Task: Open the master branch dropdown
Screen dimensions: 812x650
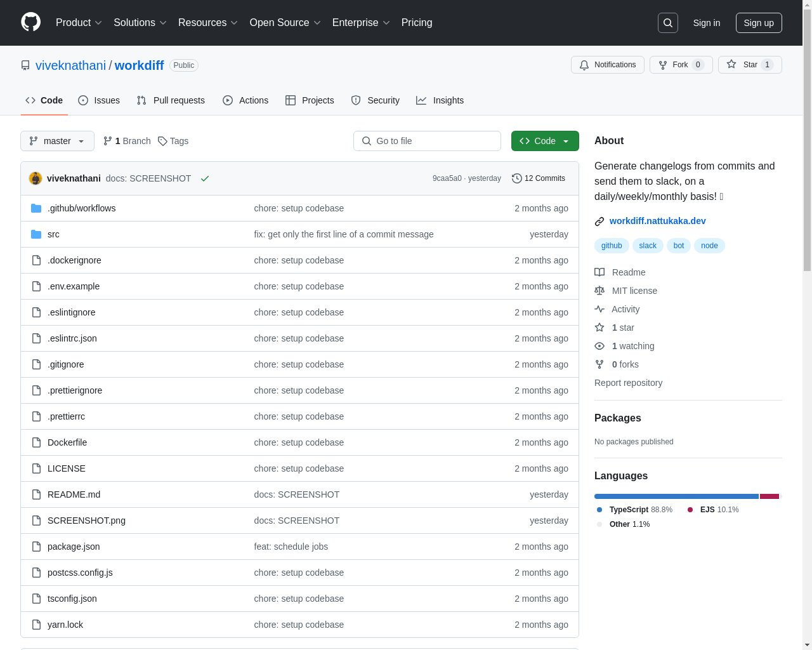Action: (57, 141)
